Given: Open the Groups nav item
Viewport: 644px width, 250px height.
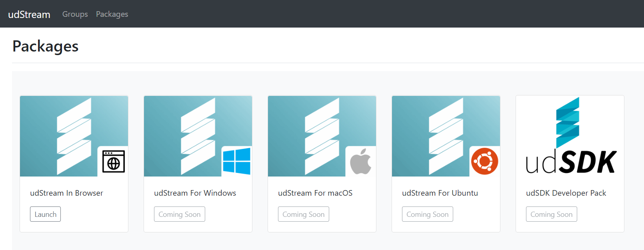Looking at the screenshot, I should [75, 14].
